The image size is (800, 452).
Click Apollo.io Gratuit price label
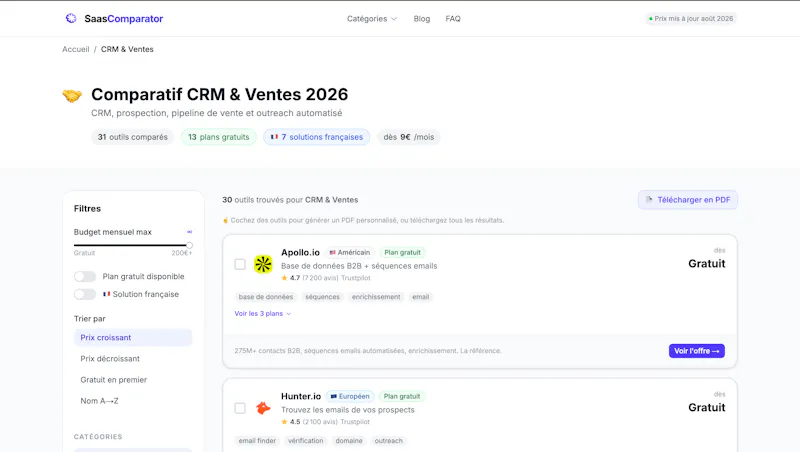[707, 264]
